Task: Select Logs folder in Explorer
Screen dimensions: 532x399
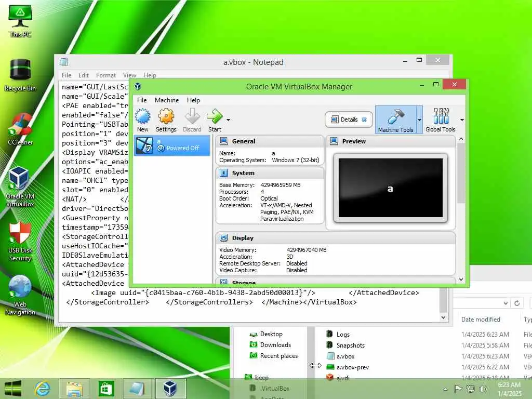Action: (x=338, y=334)
